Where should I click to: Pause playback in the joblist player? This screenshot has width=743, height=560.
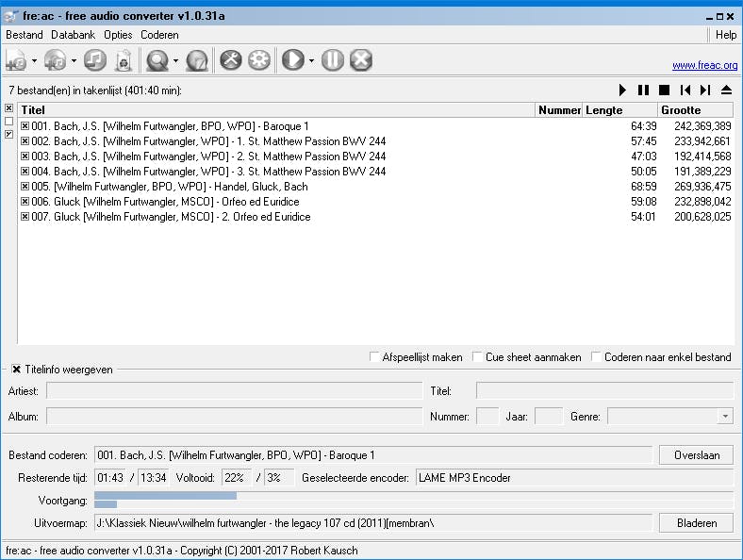[643, 90]
